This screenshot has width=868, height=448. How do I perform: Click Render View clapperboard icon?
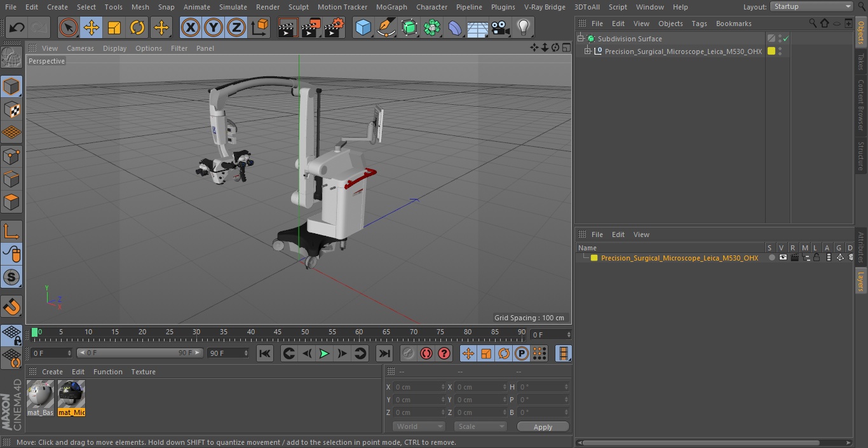288,27
